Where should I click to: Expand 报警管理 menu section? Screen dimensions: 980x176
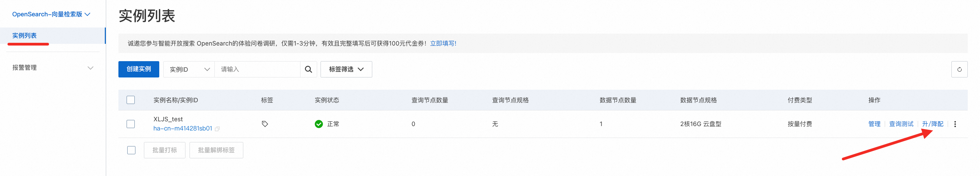click(53, 68)
